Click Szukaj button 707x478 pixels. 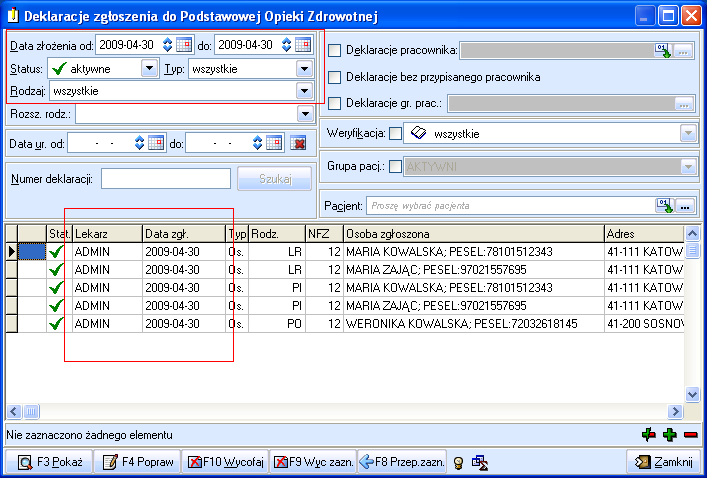pos(275,179)
